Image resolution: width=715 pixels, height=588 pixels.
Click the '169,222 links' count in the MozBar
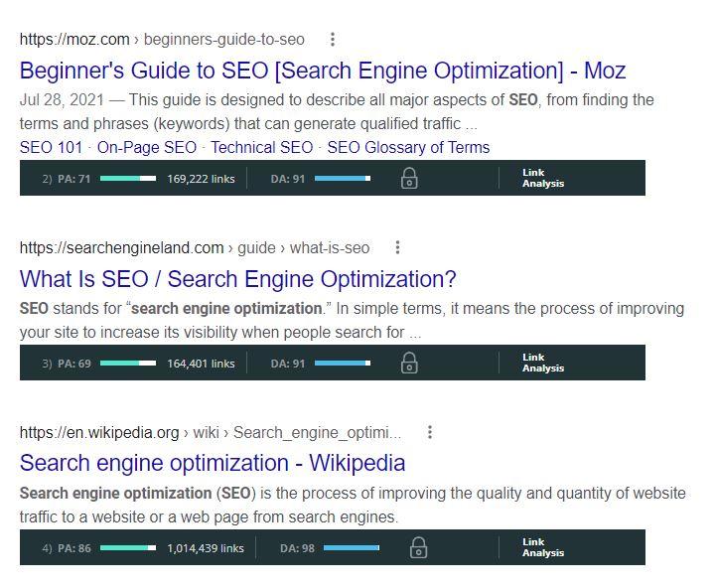[201, 179]
